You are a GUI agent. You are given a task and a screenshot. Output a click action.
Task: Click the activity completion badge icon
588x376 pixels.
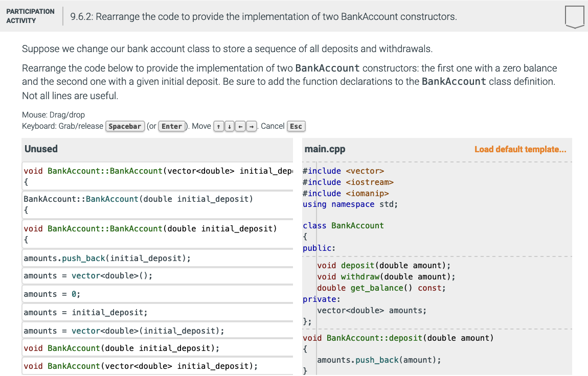tap(575, 17)
